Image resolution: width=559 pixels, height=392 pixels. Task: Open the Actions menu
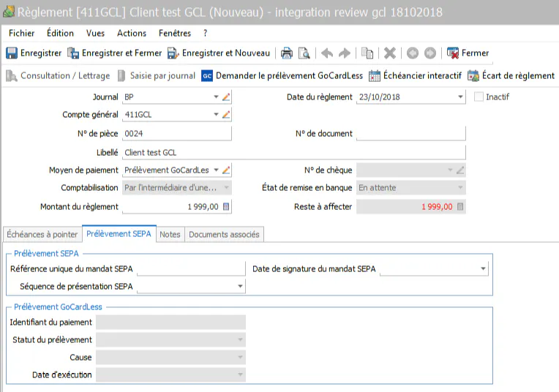click(132, 33)
